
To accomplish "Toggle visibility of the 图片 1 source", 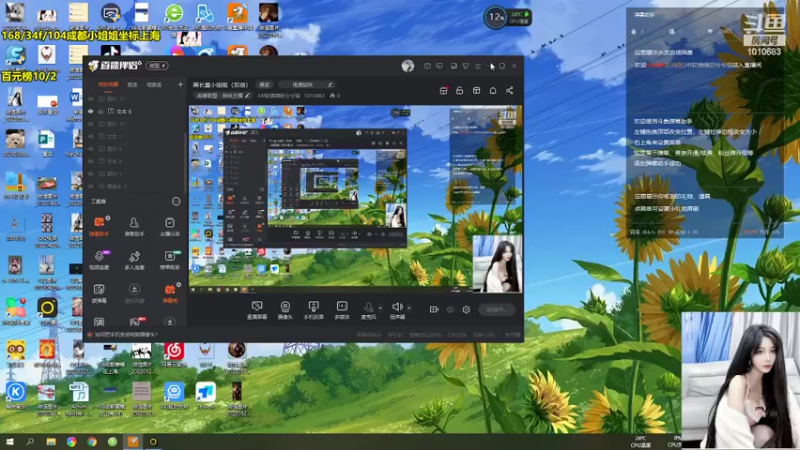I will click(91, 173).
